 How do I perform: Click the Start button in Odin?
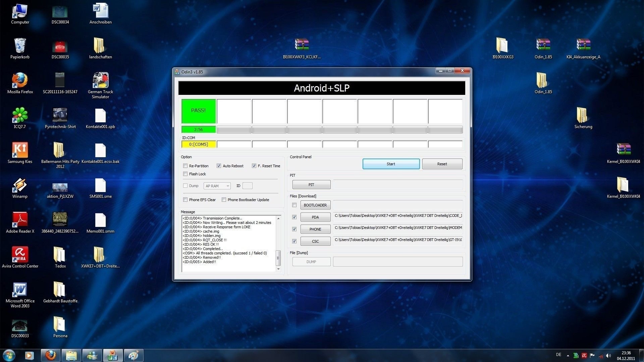(x=391, y=164)
